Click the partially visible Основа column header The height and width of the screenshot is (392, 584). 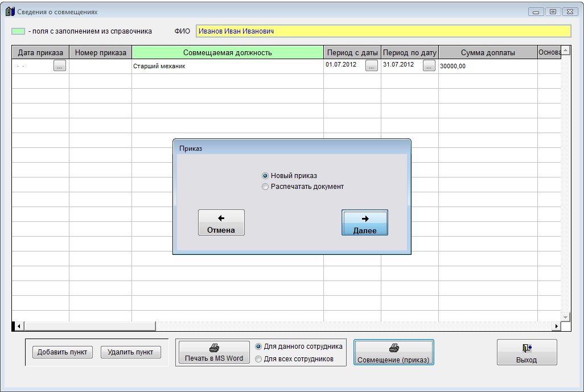[x=549, y=52]
